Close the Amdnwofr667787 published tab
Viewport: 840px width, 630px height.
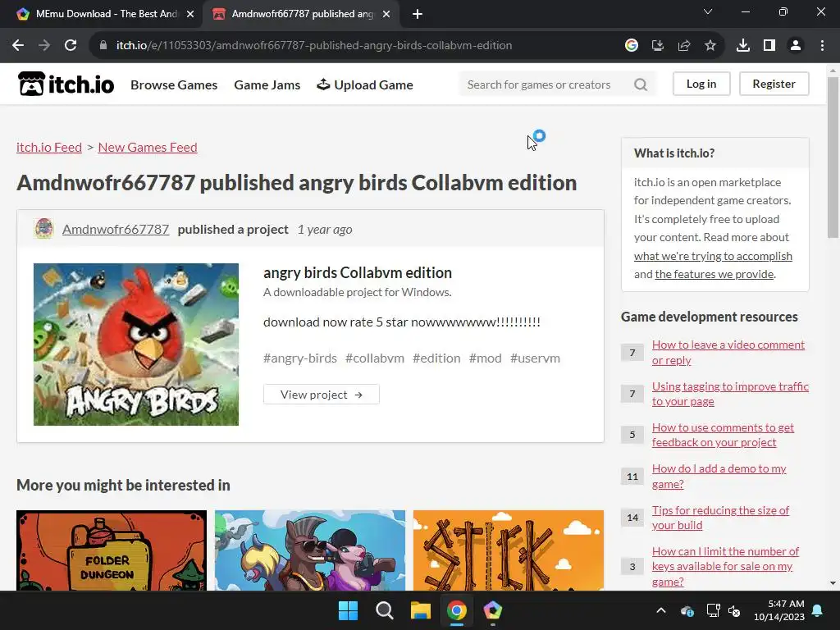[x=386, y=14]
